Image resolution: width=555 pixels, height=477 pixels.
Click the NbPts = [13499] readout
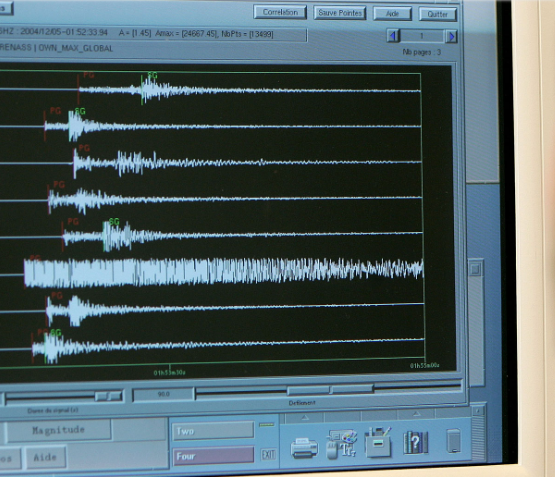[247, 34]
